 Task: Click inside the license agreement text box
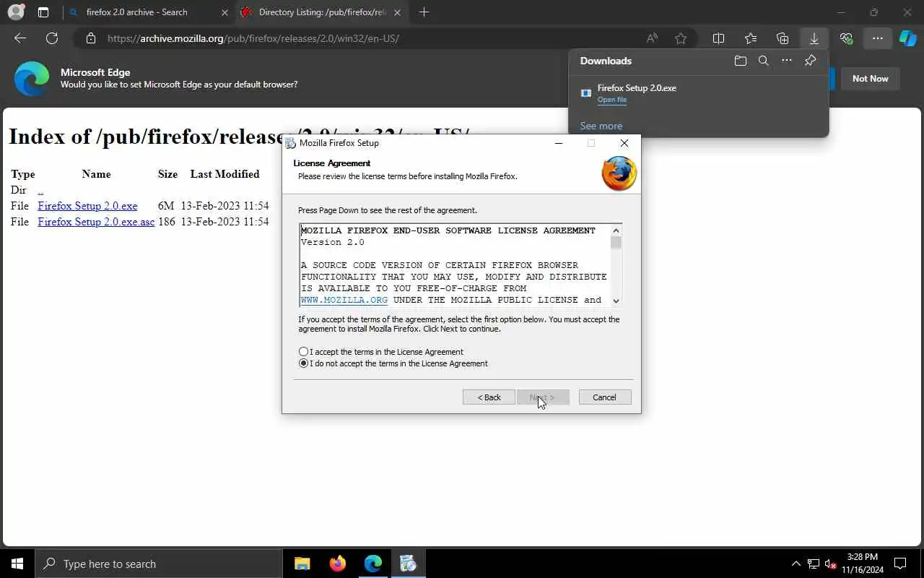[455, 264]
